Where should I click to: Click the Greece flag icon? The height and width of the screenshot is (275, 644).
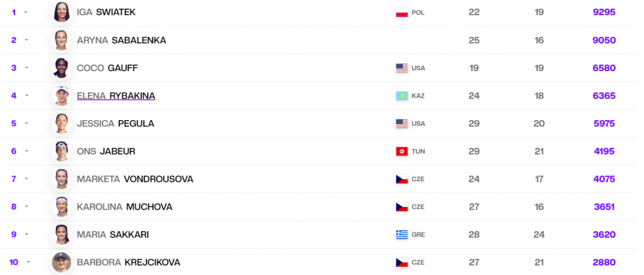402,235
